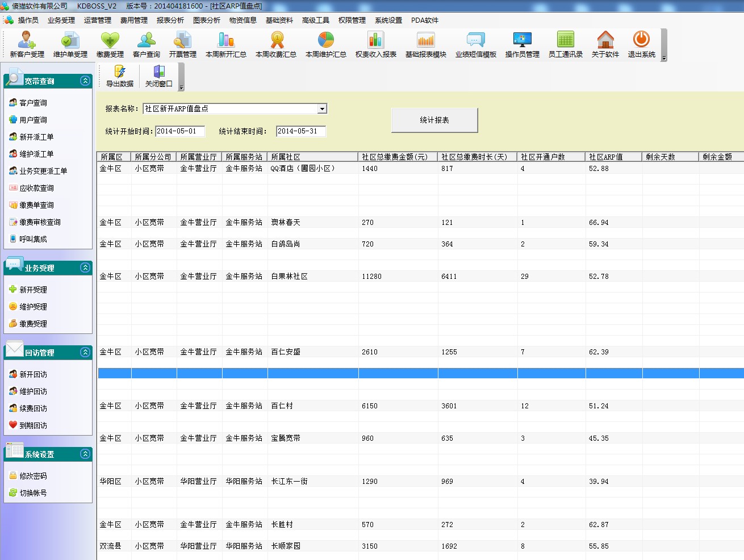Open 基础资料 menu

279,20
